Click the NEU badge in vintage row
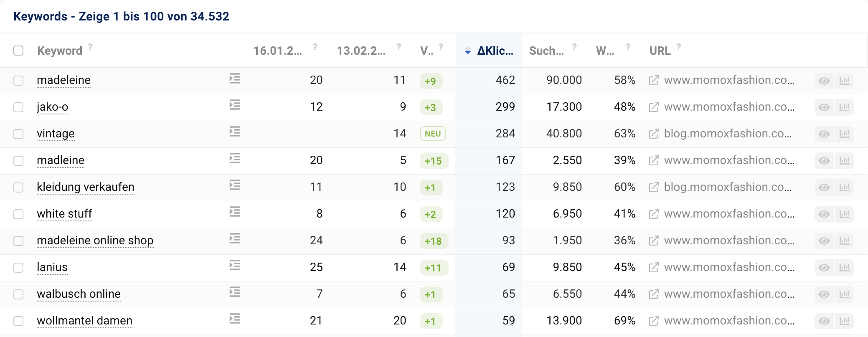Viewport: 868px width, 337px height. pyautogui.click(x=433, y=134)
